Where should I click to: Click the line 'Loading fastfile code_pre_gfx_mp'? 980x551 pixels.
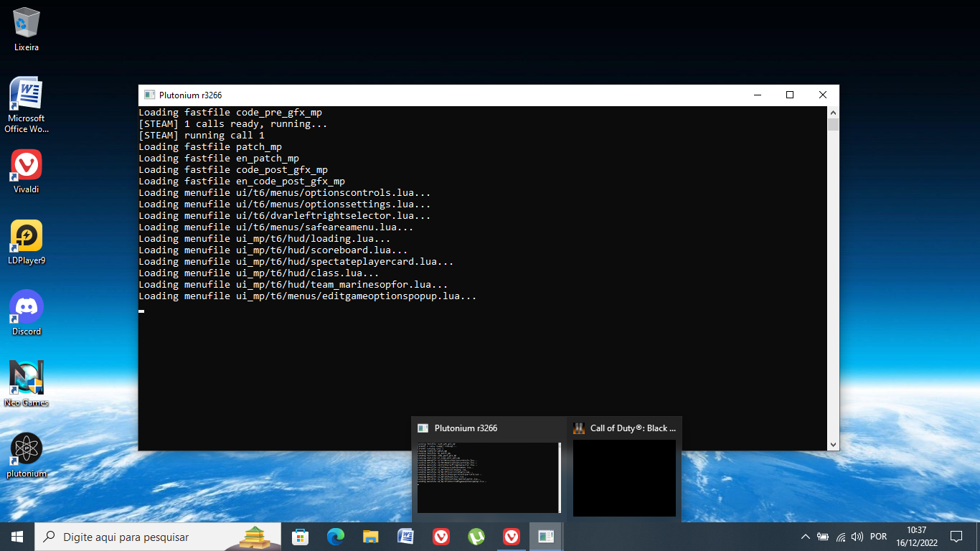(230, 113)
